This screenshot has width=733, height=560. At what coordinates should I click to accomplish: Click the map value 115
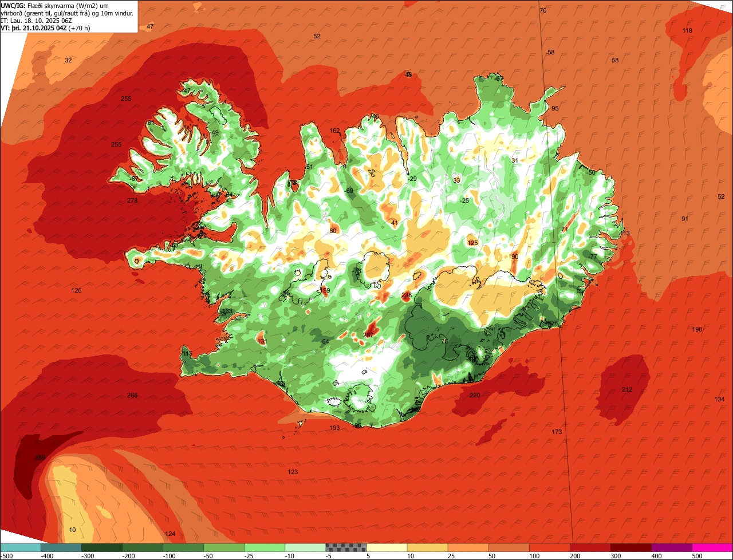pos(187,354)
